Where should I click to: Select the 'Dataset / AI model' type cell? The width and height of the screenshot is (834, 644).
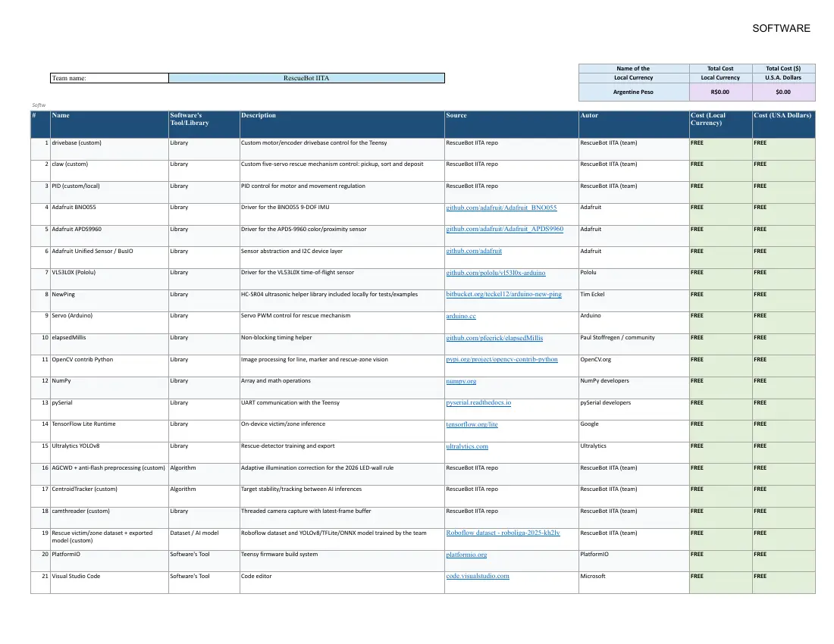204,539
